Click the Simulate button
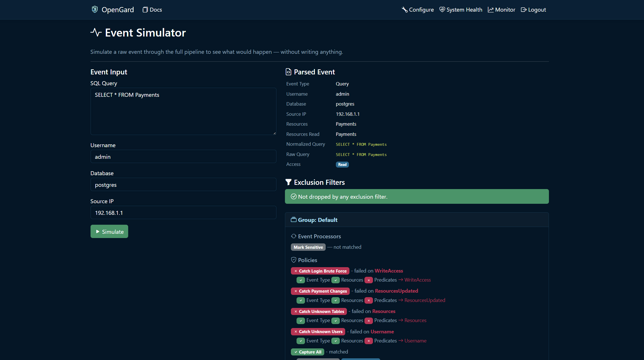Screen dimensions: 644x360 pos(109,231)
